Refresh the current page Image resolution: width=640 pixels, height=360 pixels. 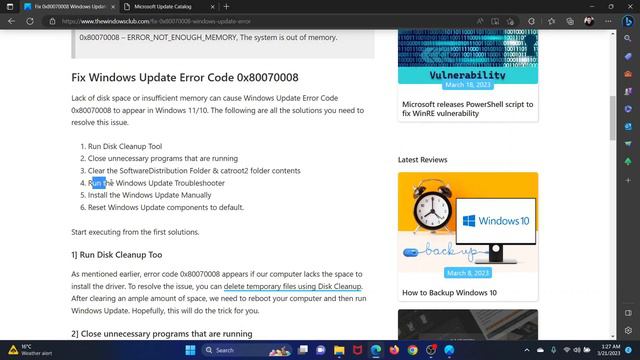pyautogui.click(x=30, y=21)
